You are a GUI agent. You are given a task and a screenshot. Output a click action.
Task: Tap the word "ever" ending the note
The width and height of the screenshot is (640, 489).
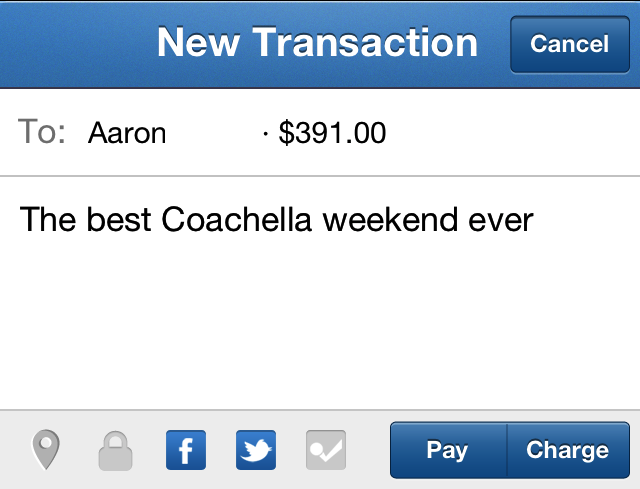tap(501, 219)
